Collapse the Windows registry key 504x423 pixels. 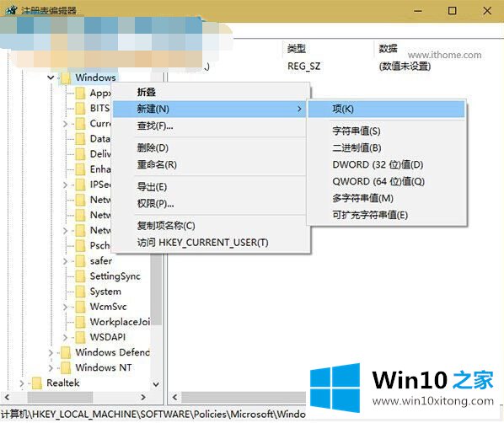coord(51,78)
